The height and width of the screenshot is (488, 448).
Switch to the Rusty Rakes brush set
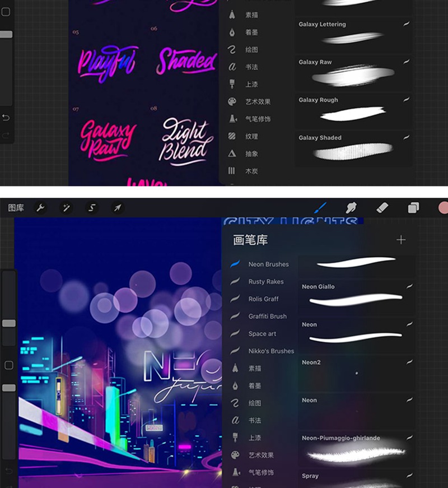pyautogui.click(x=266, y=282)
